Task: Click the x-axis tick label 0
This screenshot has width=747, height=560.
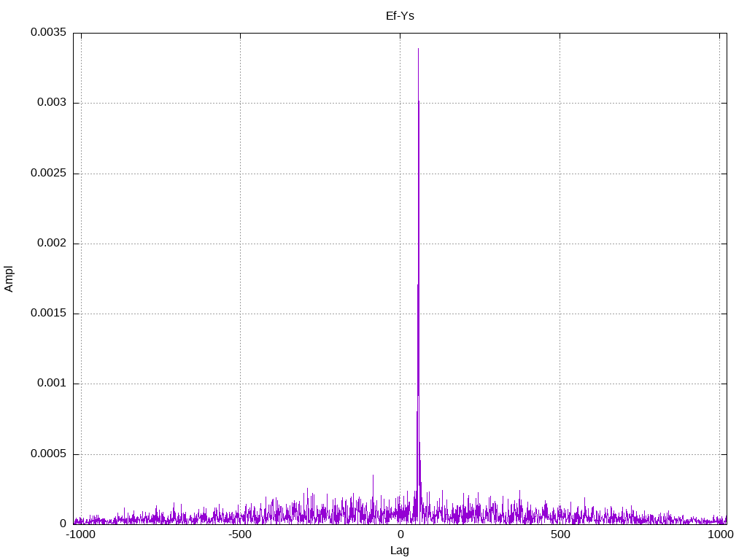Action: (x=400, y=534)
